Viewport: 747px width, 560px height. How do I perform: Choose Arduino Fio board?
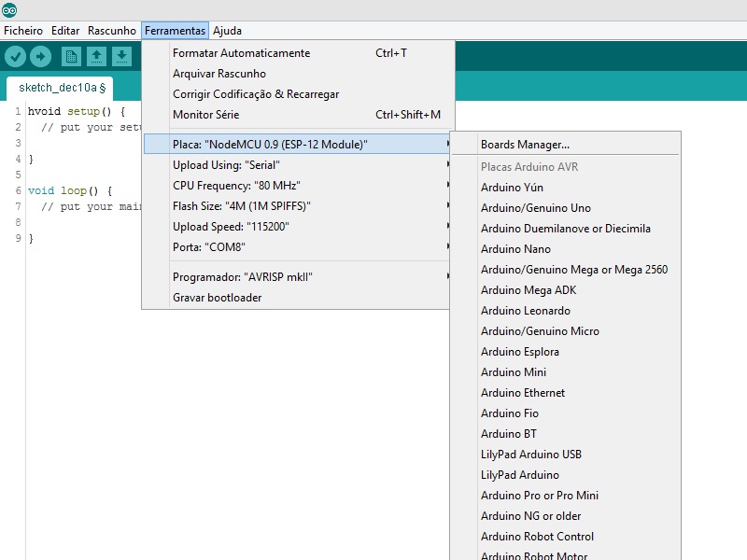point(566,413)
